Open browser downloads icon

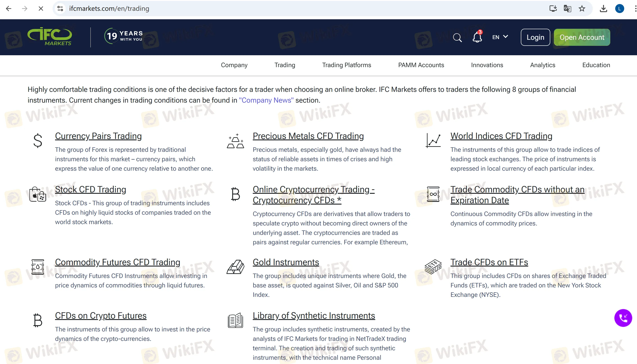pos(603,9)
